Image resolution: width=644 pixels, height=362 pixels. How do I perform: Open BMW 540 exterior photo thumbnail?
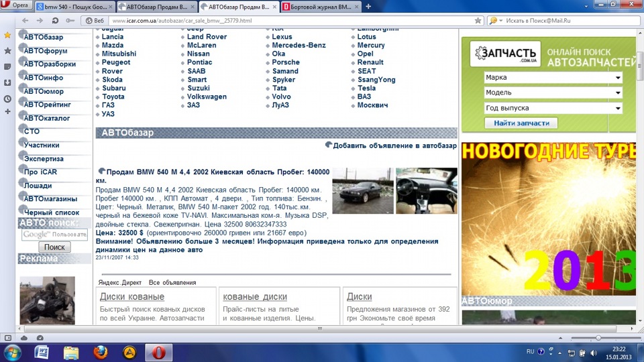(x=363, y=191)
